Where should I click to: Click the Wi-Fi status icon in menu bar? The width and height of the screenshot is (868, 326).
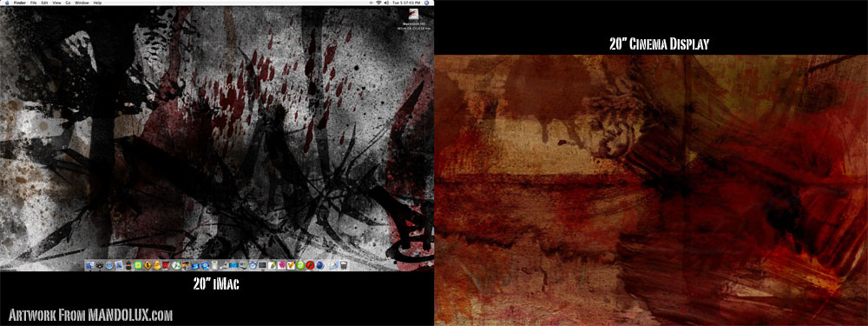point(378,3)
